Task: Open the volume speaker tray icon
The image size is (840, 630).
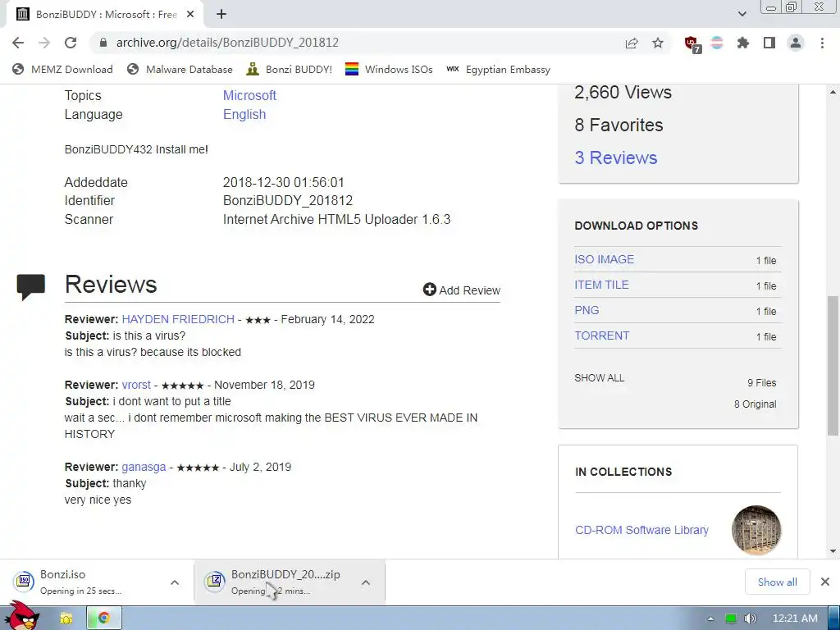Action: 751,619
